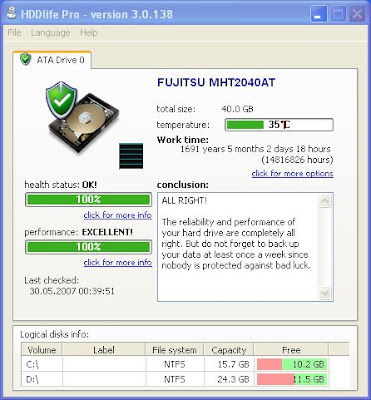The width and height of the screenshot is (371, 400).
Task: Click the 14816826 hours work time text
Action: pyautogui.click(x=297, y=160)
